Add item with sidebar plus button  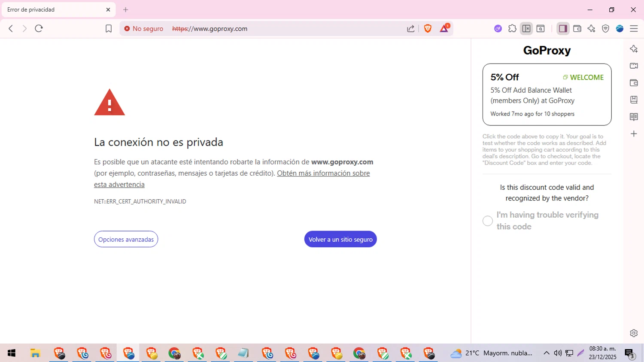[634, 134]
